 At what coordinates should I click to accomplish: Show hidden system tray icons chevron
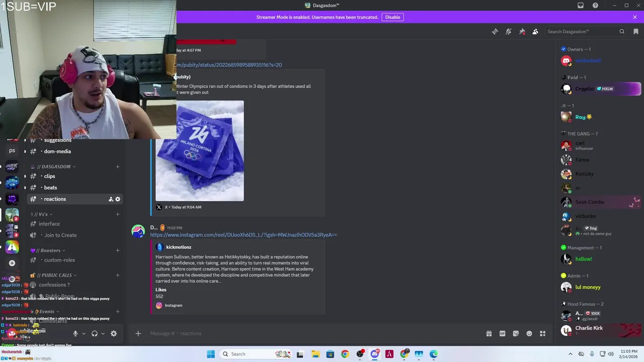570,354
